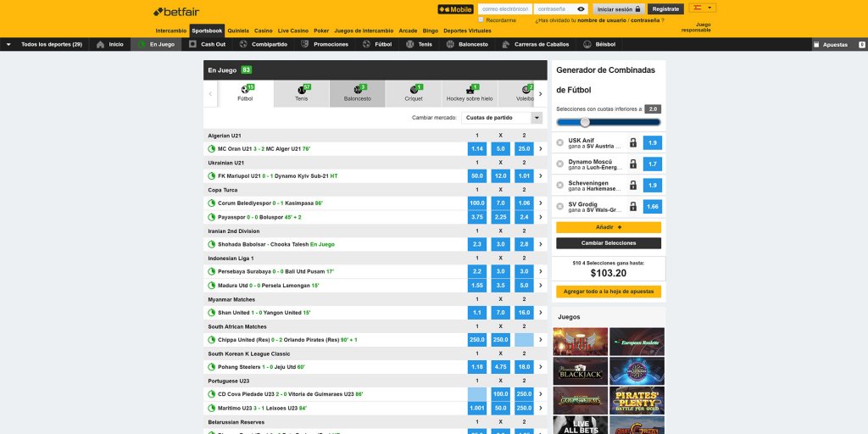The width and height of the screenshot is (868, 434).
Task: Select the Tenis sport tab
Action: (x=302, y=93)
